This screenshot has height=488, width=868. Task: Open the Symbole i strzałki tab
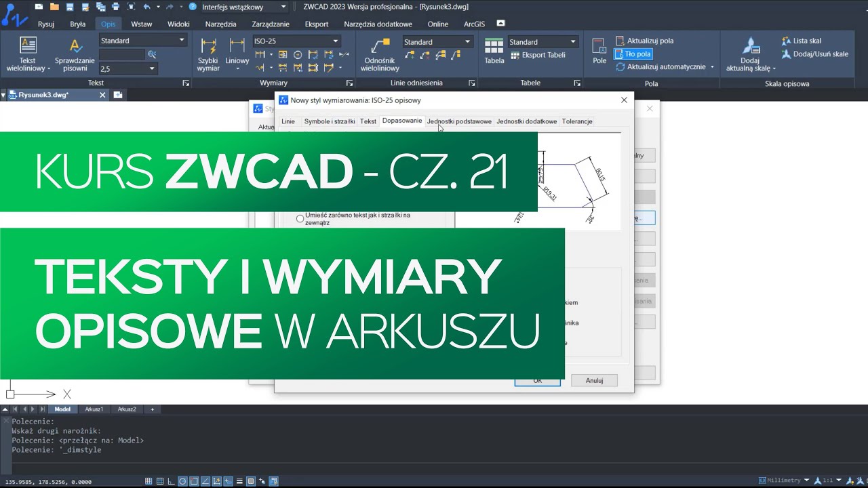[x=330, y=121]
